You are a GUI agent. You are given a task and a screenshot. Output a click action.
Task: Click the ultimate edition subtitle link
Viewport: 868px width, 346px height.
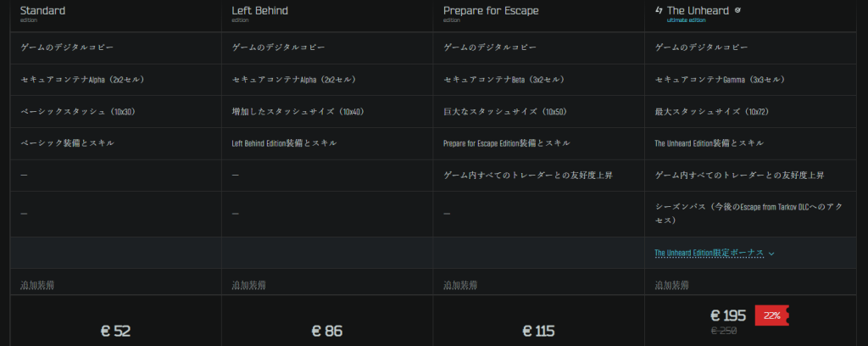coord(686,20)
